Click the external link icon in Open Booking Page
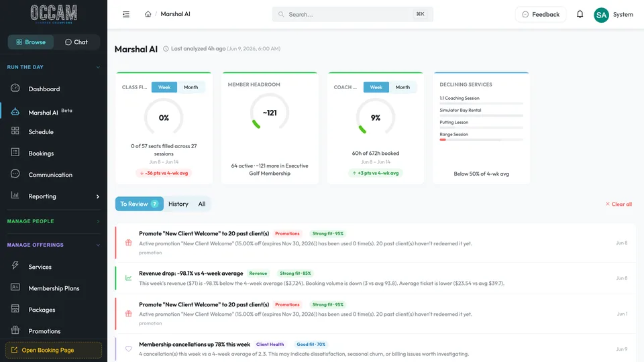The height and width of the screenshot is (362, 644). tap(14, 350)
